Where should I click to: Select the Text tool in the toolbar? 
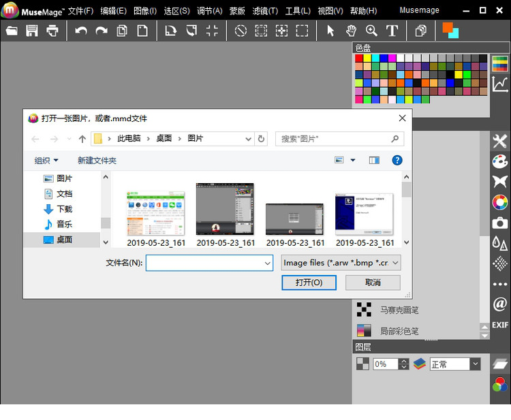(x=392, y=31)
